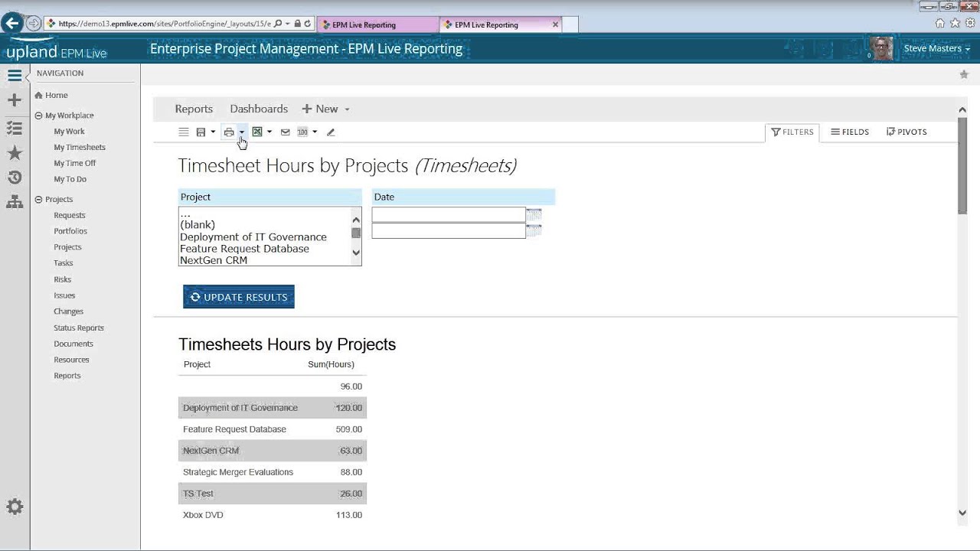Open the Steve Masters user menu
The height and width of the screenshot is (551, 980).
click(x=936, y=49)
